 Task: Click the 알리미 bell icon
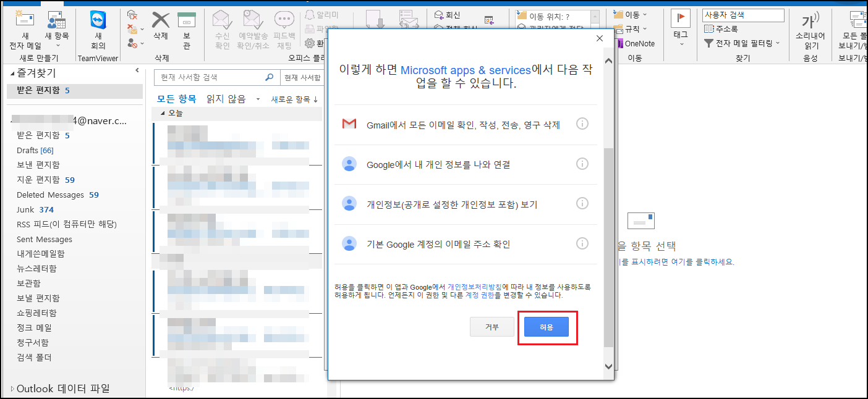point(310,15)
